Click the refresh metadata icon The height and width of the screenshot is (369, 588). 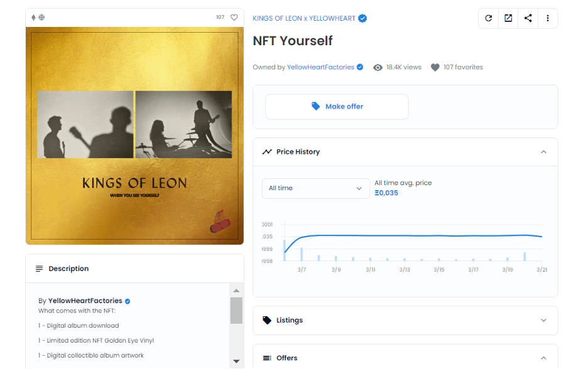pos(488,18)
